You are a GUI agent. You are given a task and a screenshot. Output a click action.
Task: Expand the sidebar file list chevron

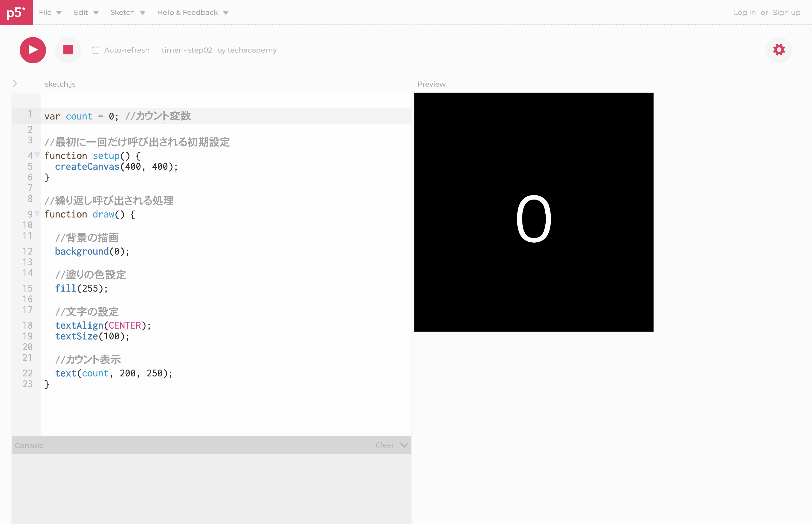[x=15, y=84]
